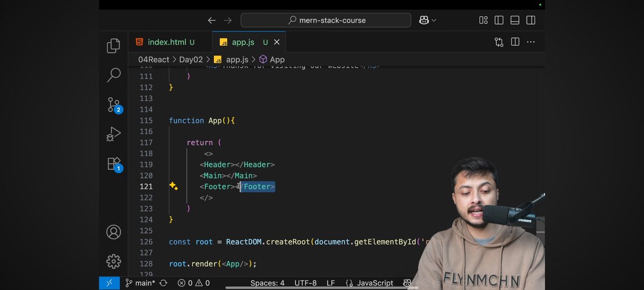Click line number 121 in the gutter
Viewport: 644px width, 290px height.
click(x=146, y=186)
